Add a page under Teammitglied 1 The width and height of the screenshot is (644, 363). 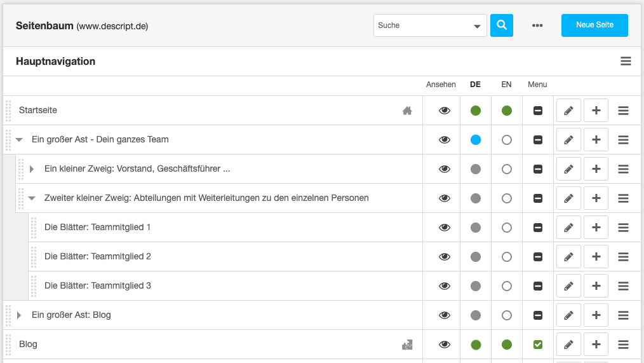[596, 228]
